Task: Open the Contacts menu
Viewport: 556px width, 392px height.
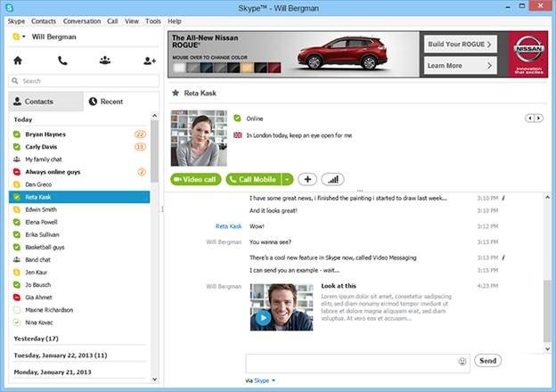Action: [x=44, y=21]
